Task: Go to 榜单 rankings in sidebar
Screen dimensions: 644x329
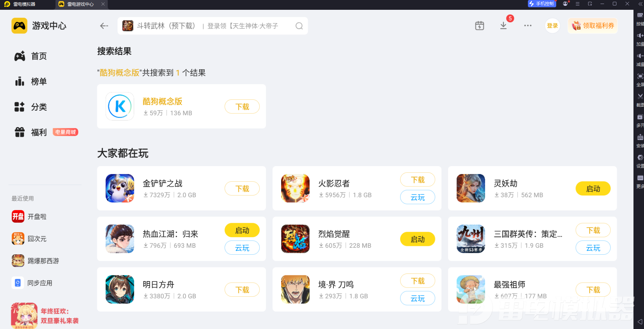Action: click(x=31, y=82)
